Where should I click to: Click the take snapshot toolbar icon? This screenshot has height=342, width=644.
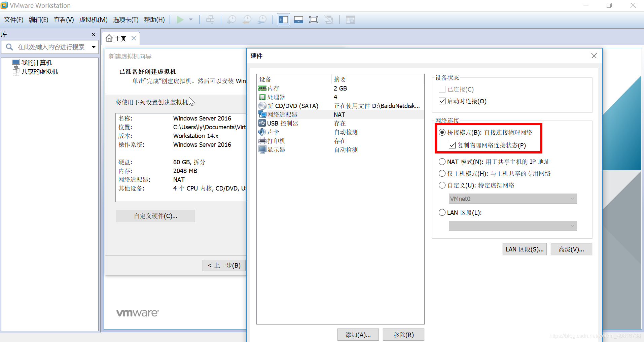coord(231,20)
